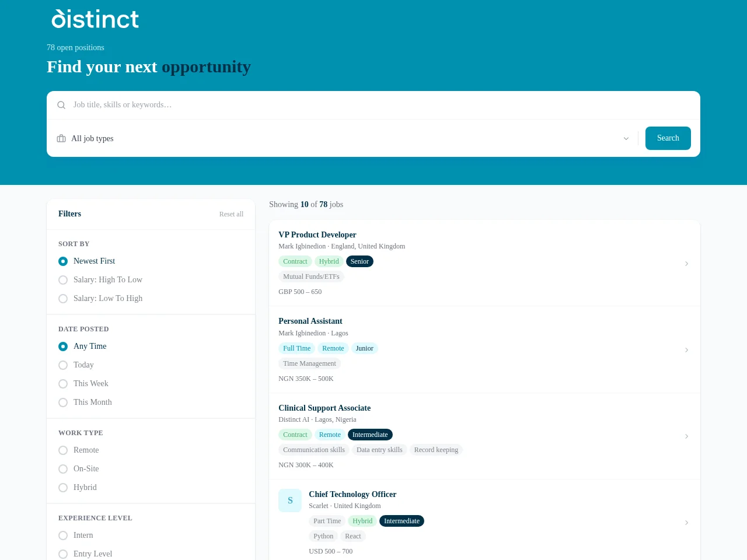Screen dimensions: 747x560
Task: Select Salary: High To Low sorting
Action: (x=100, y=280)
